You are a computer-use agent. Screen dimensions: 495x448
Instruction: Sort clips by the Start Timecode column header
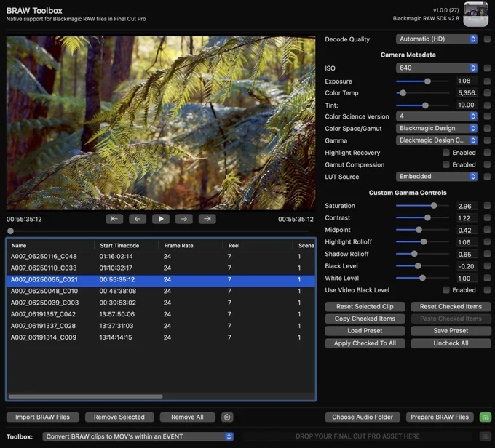coord(119,245)
